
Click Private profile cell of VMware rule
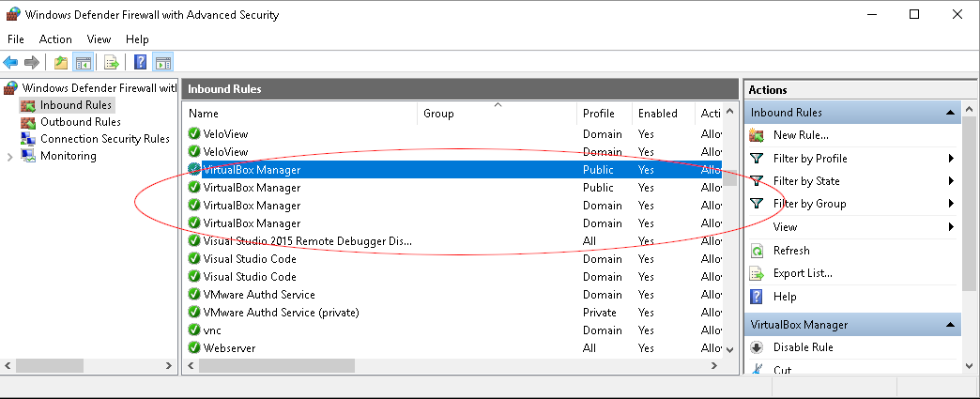tap(600, 312)
